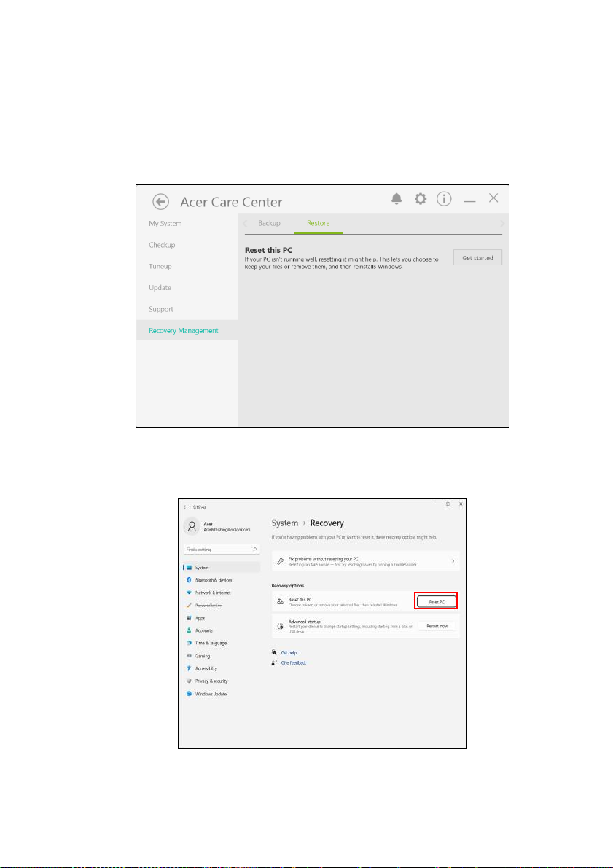This screenshot has width=613, height=868.
Task: Show the Acer Care Center info icon
Action: coord(445,199)
